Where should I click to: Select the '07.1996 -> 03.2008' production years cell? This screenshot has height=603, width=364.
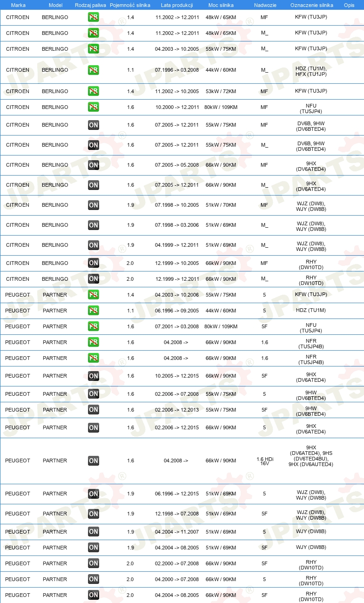coord(177,70)
